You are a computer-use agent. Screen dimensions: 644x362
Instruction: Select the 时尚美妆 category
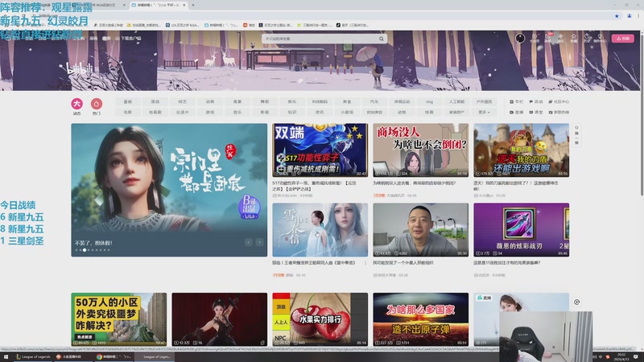pyautogui.click(x=374, y=112)
